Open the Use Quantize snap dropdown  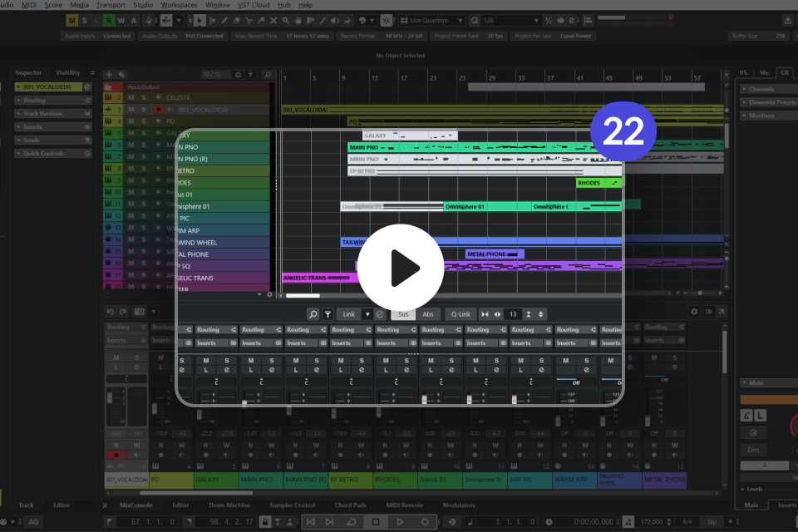click(x=431, y=20)
